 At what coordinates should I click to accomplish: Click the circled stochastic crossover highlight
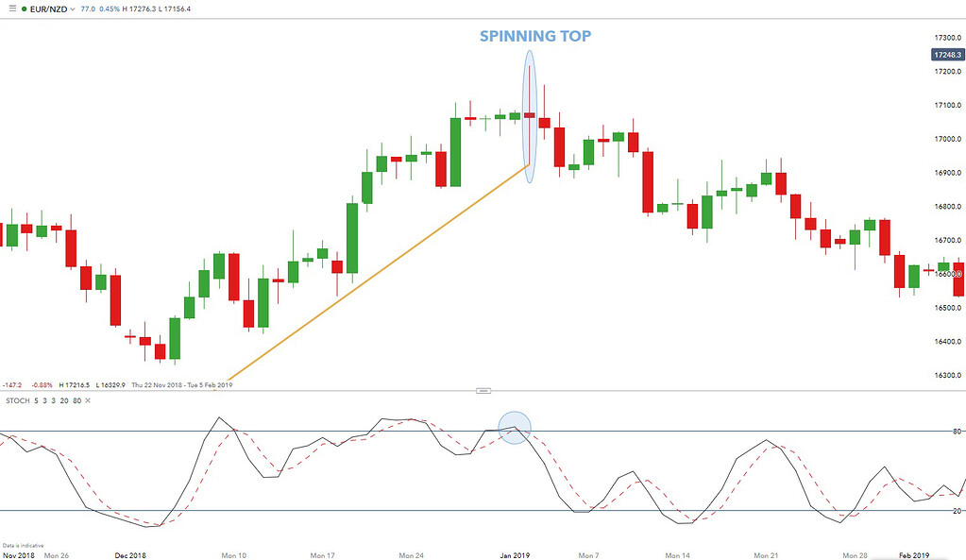tap(515, 427)
